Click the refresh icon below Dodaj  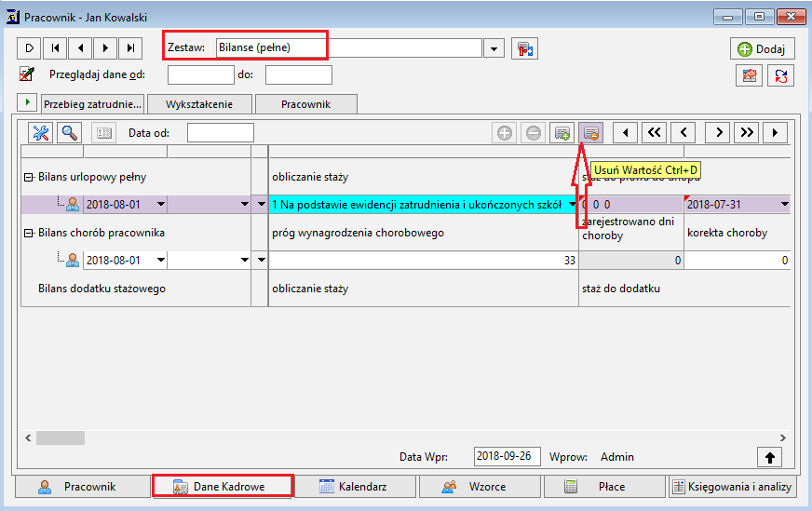[781, 76]
